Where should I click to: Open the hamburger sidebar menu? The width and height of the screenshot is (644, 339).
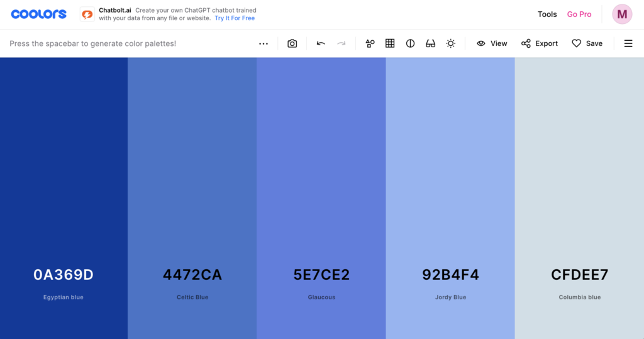(628, 43)
